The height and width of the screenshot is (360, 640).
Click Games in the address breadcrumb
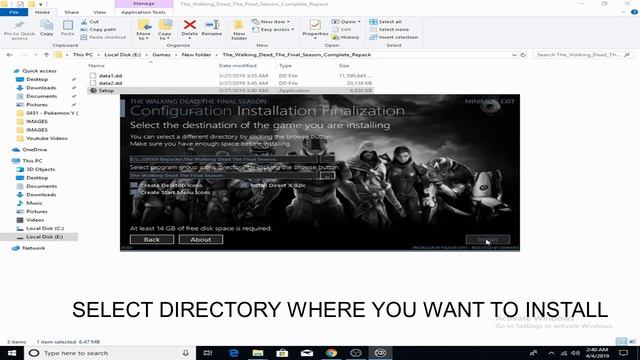(x=161, y=55)
